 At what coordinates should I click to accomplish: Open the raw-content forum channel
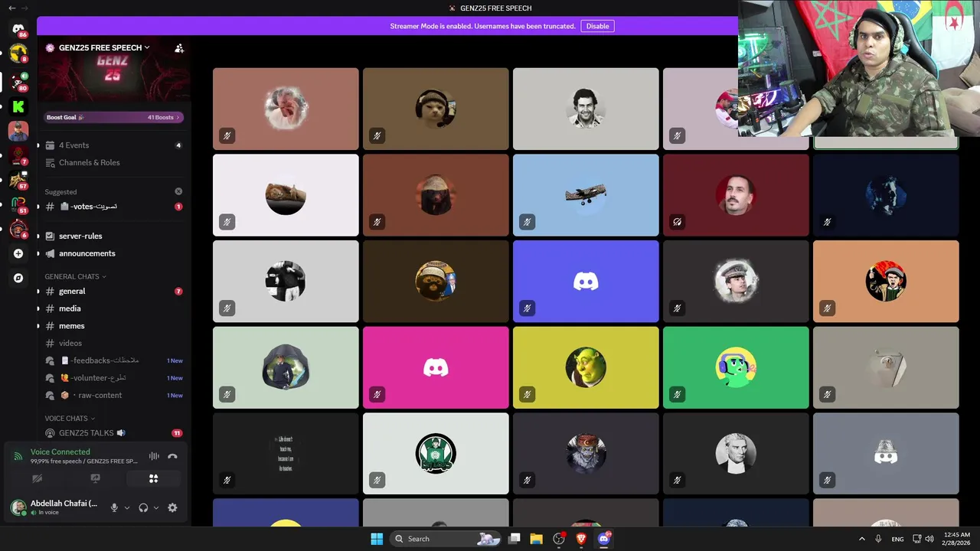(x=113, y=395)
